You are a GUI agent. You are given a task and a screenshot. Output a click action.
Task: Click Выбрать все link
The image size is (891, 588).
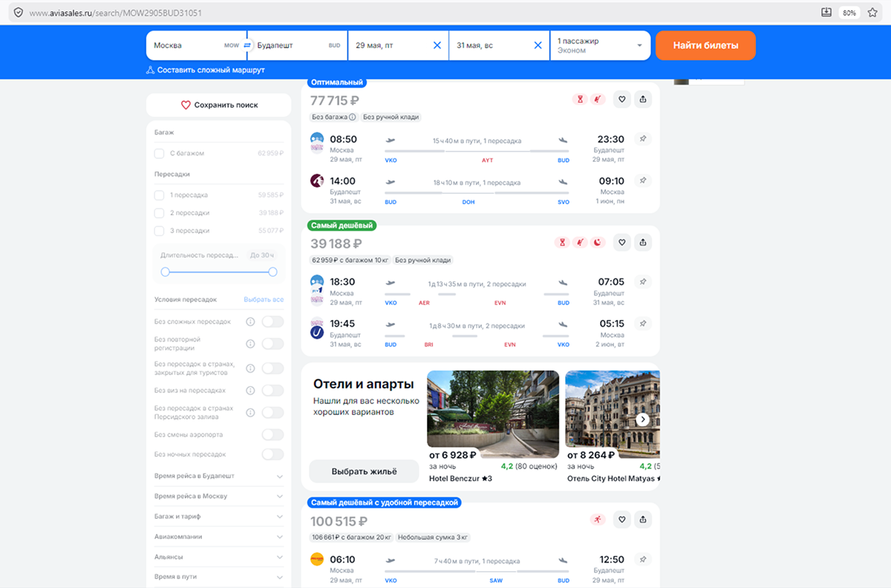pos(264,300)
